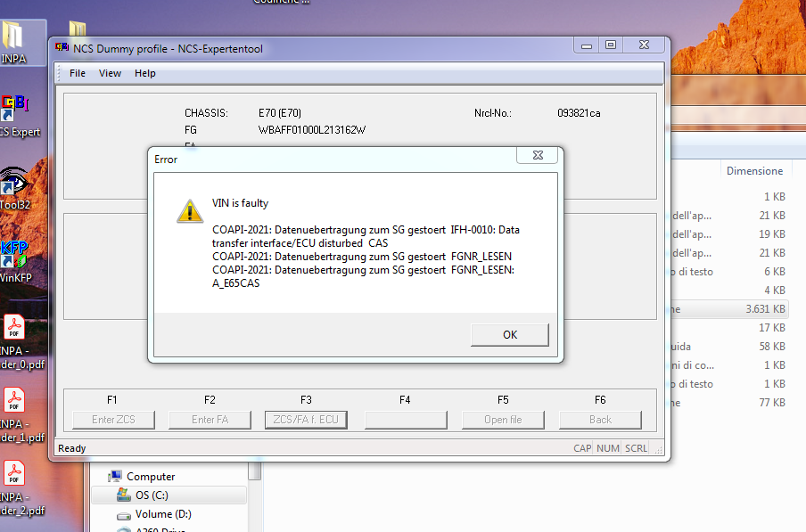This screenshot has height=532, width=806.
Task: Click the NCS-Expertentool title bar icon
Action: pos(62,48)
